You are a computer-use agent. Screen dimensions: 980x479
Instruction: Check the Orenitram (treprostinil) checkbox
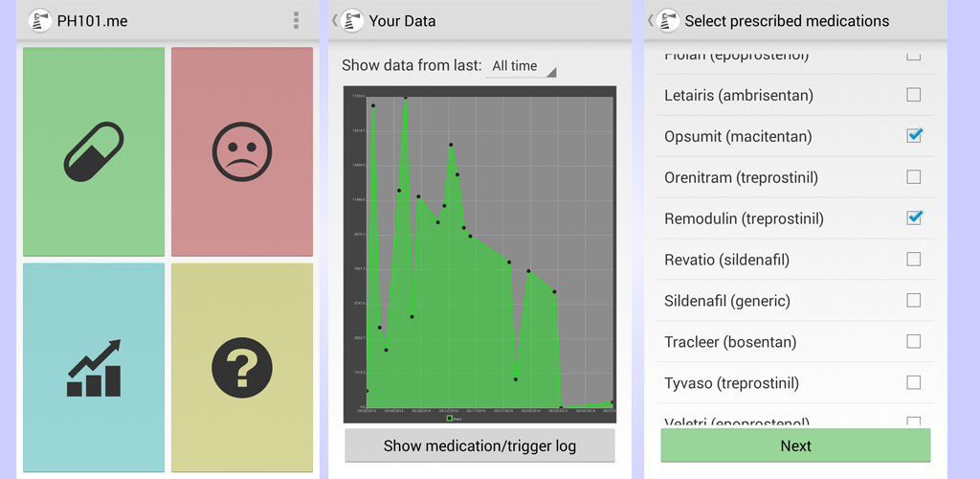click(x=914, y=177)
